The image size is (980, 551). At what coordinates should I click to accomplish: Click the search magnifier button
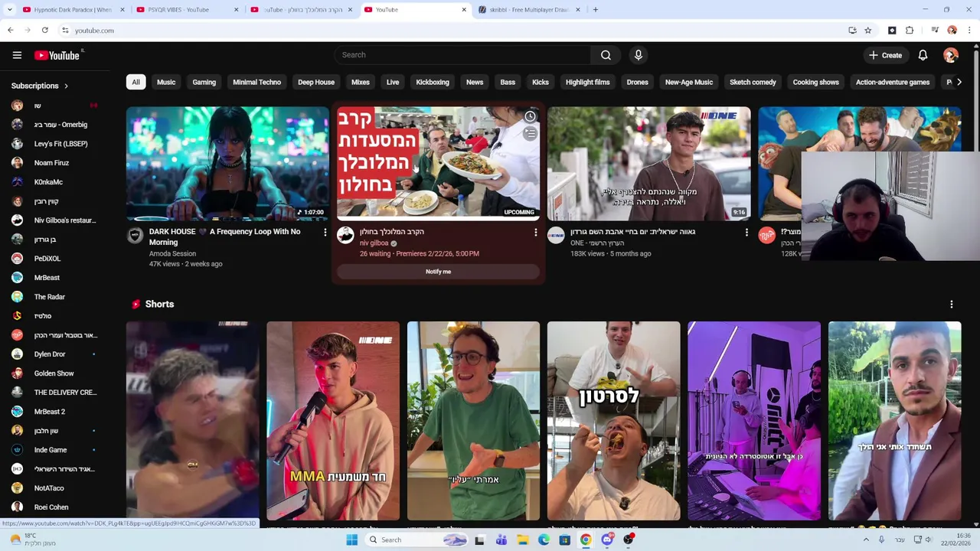606,55
